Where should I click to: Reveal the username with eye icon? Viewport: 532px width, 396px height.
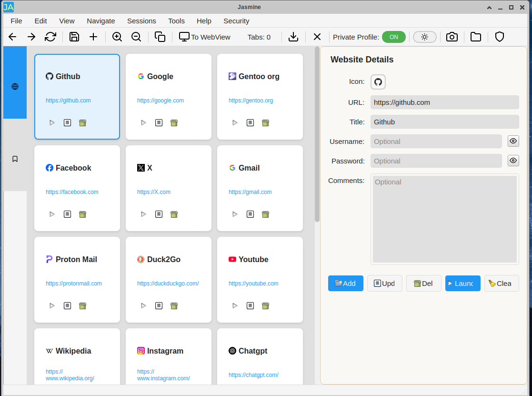click(513, 141)
